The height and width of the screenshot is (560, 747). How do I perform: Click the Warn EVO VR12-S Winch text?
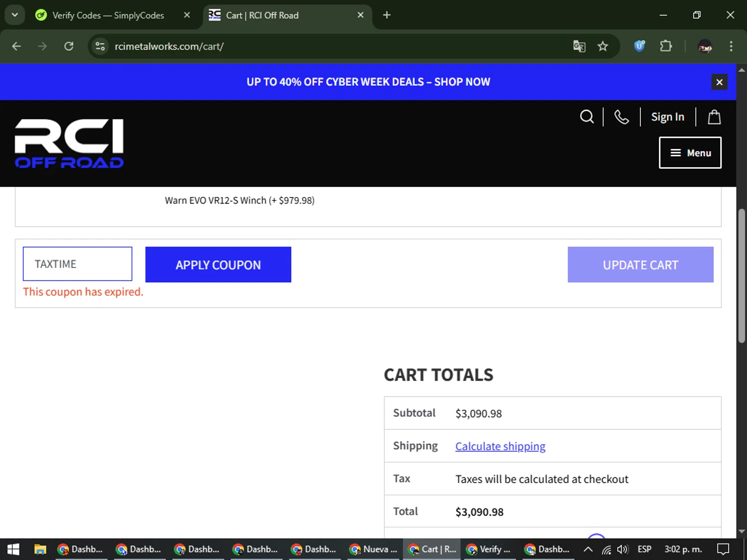[240, 200]
